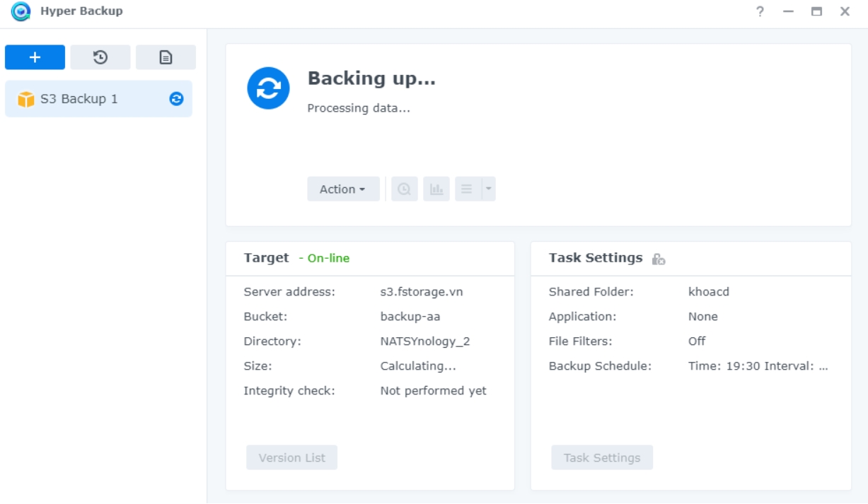This screenshot has width=868, height=504.
Task: Click the truncated Backup Schedule value
Action: pyautogui.click(x=758, y=366)
